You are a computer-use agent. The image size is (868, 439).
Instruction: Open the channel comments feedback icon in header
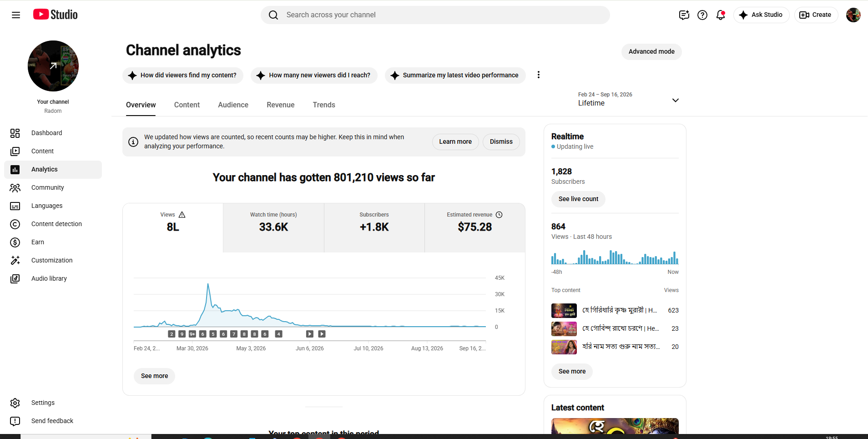click(684, 15)
